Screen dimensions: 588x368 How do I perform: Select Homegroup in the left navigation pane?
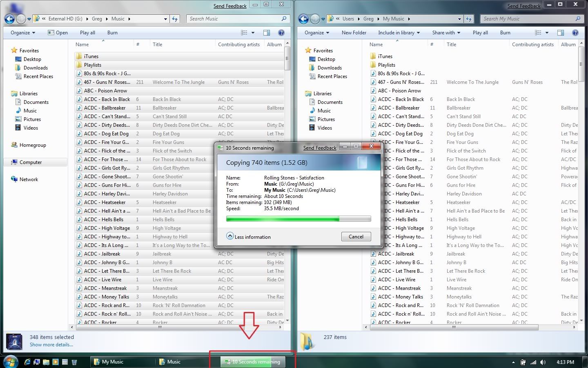[29, 145]
